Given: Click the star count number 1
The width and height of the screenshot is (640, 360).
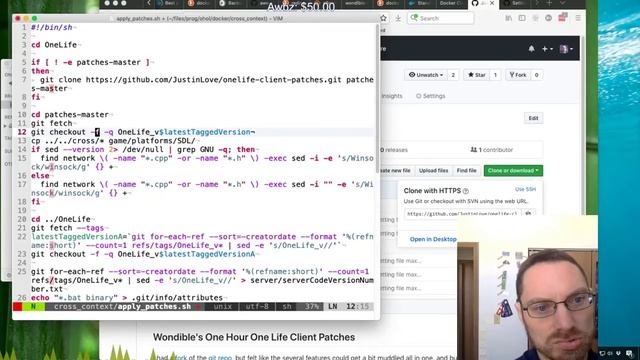Looking at the screenshot, I should [495, 75].
